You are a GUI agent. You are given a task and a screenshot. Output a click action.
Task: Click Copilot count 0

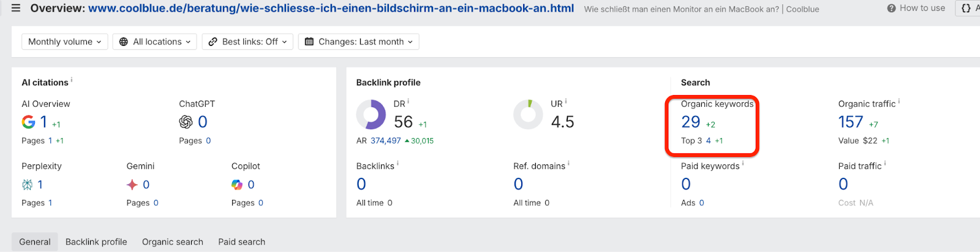(x=251, y=185)
